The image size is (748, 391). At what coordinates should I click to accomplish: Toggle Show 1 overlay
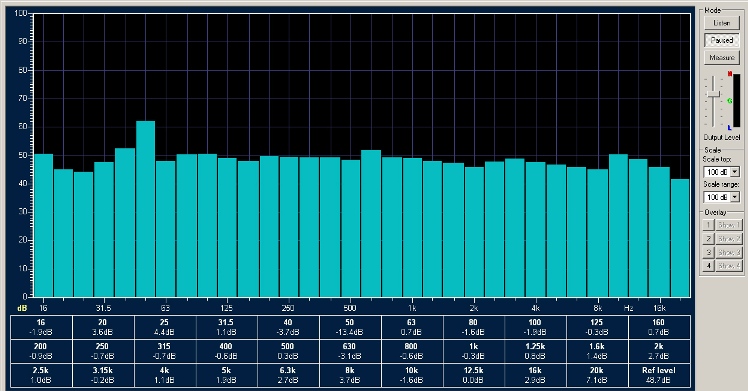coord(728,225)
